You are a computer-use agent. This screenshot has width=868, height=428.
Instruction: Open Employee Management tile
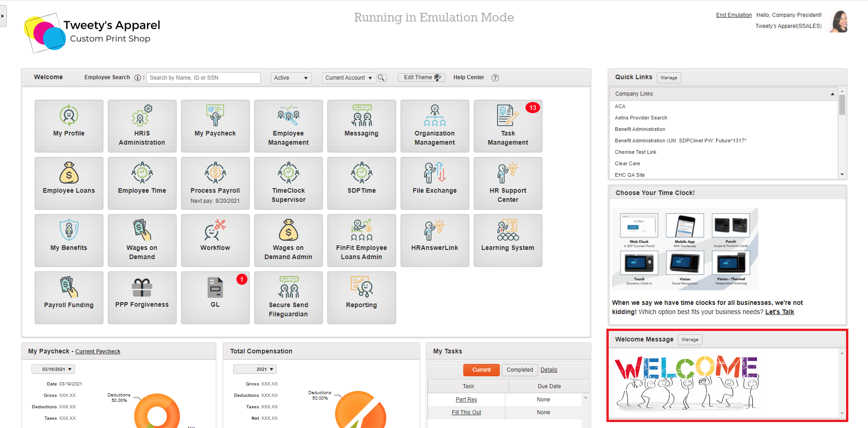click(289, 126)
